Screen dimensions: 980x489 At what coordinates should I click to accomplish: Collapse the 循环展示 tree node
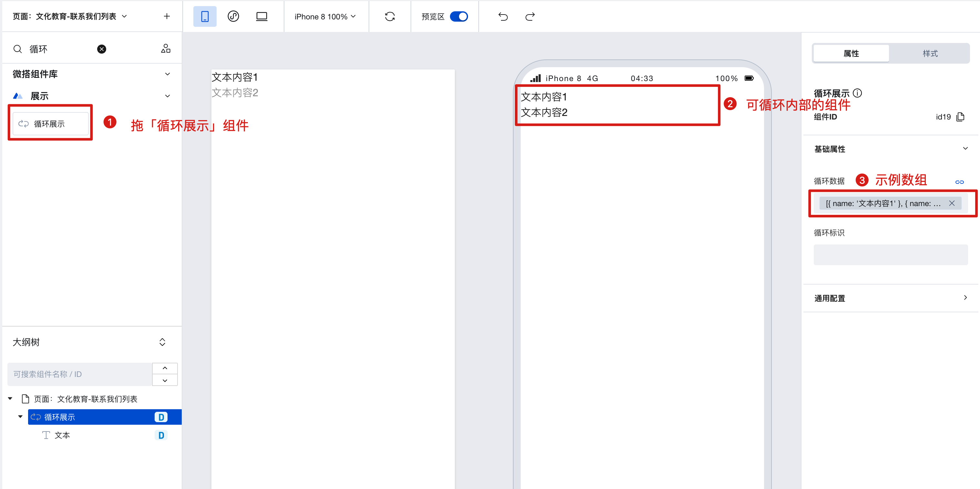pyautogui.click(x=21, y=416)
